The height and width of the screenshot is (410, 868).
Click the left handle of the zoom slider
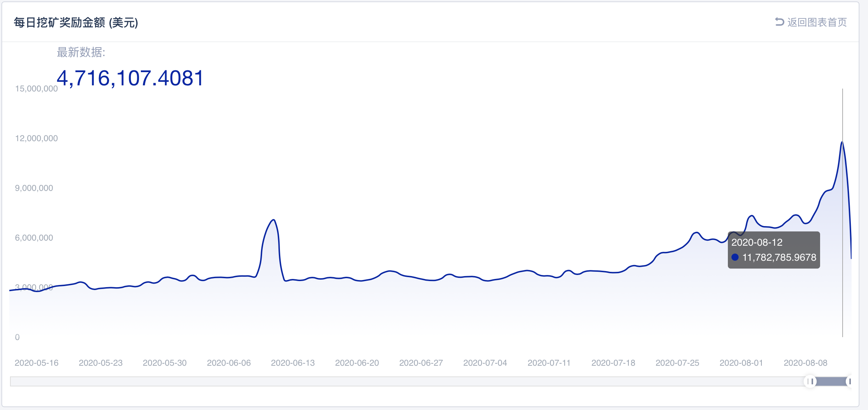pos(810,381)
